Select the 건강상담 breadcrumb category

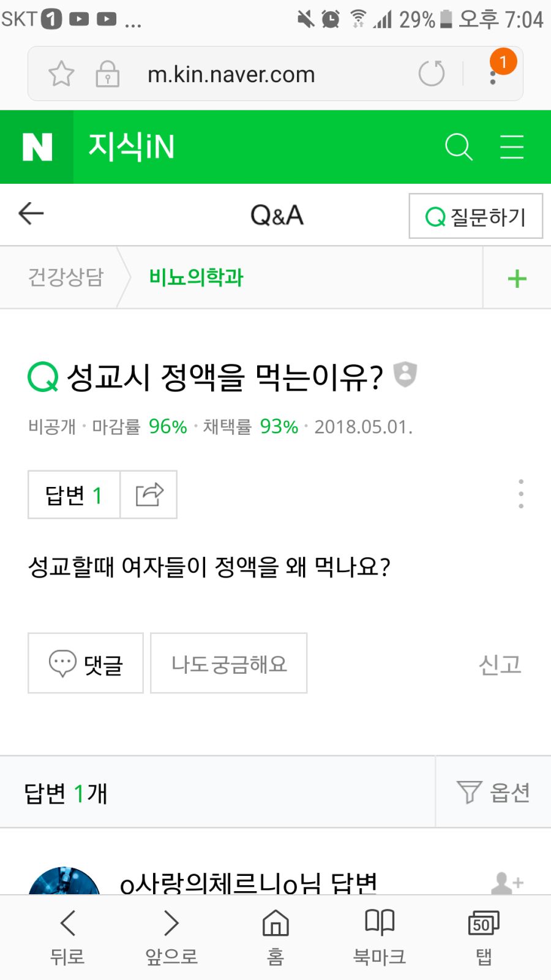(x=66, y=277)
